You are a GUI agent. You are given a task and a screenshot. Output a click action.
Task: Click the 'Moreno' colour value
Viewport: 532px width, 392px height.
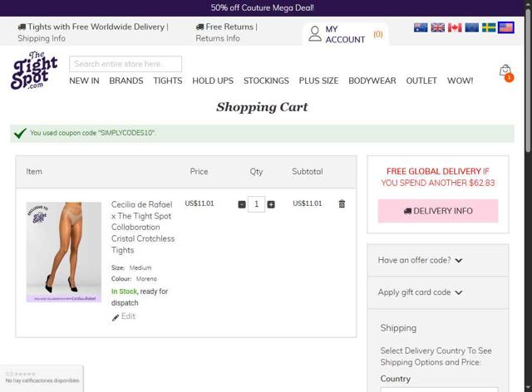pyautogui.click(x=146, y=279)
